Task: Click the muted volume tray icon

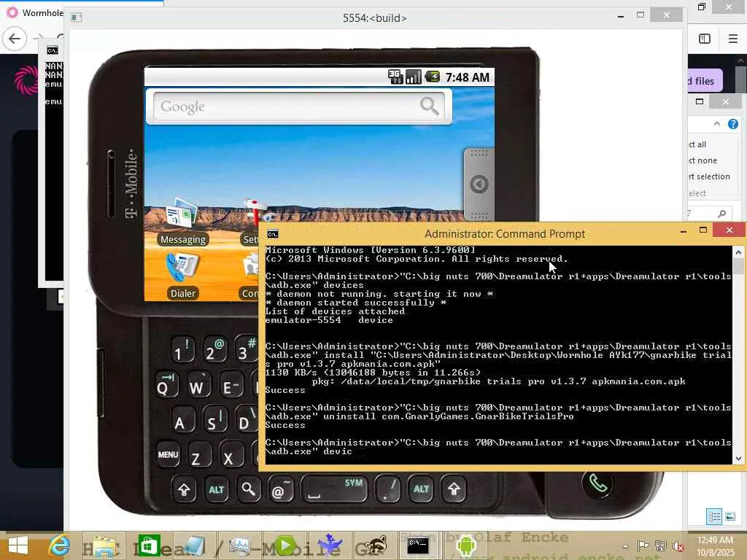Action: (x=678, y=546)
